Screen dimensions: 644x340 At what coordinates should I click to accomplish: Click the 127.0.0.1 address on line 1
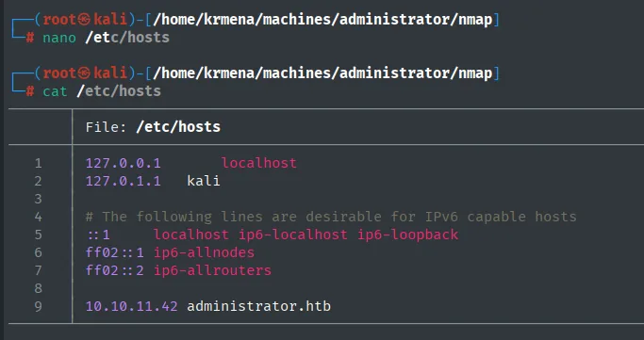pyautogui.click(x=123, y=163)
